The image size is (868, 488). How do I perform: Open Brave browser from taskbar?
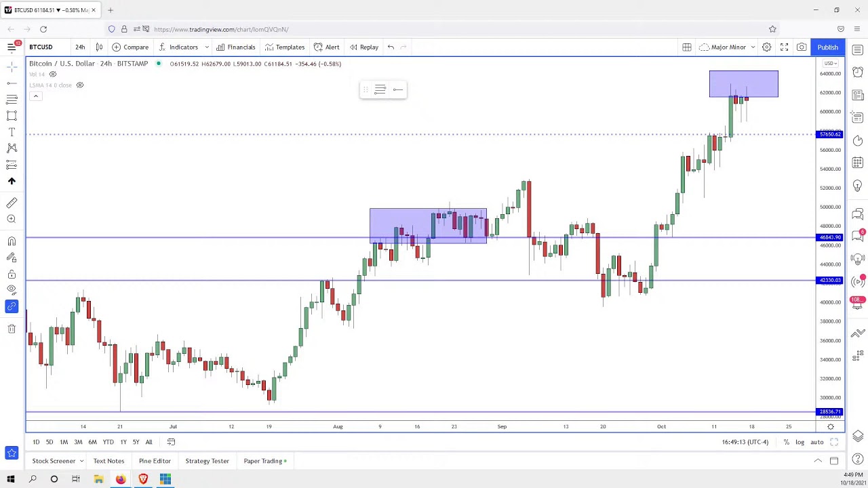click(x=143, y=479)
